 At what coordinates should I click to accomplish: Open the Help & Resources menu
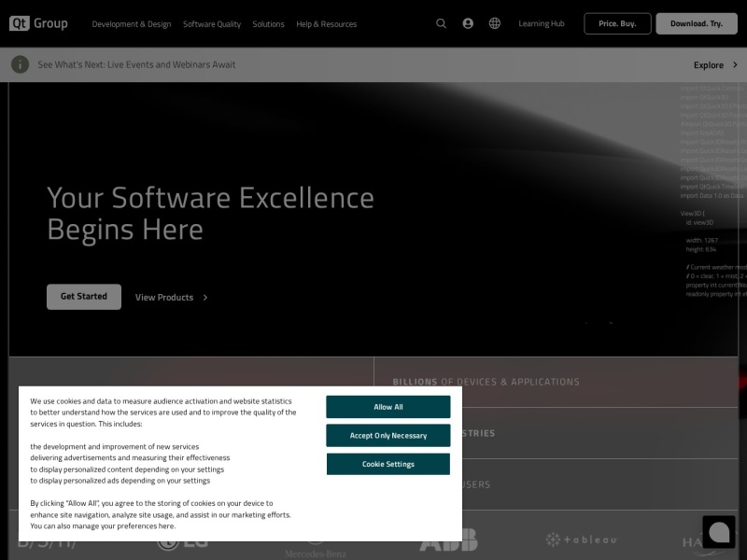tap(326, 24)
